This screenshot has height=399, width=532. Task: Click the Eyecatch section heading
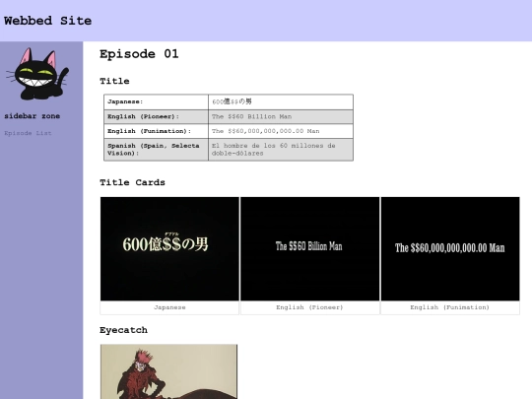tap(123, 330)
